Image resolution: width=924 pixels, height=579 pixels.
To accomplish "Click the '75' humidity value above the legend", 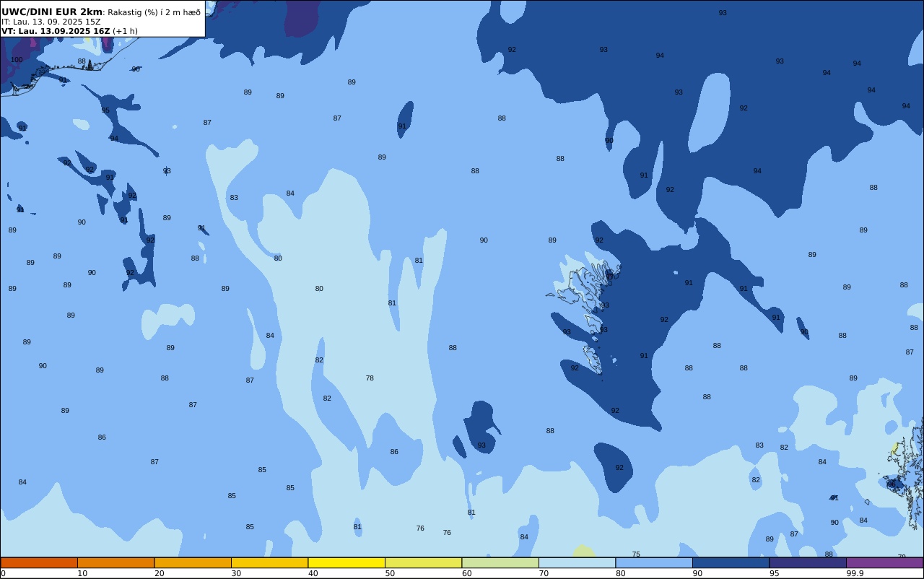I will (636, 554).
